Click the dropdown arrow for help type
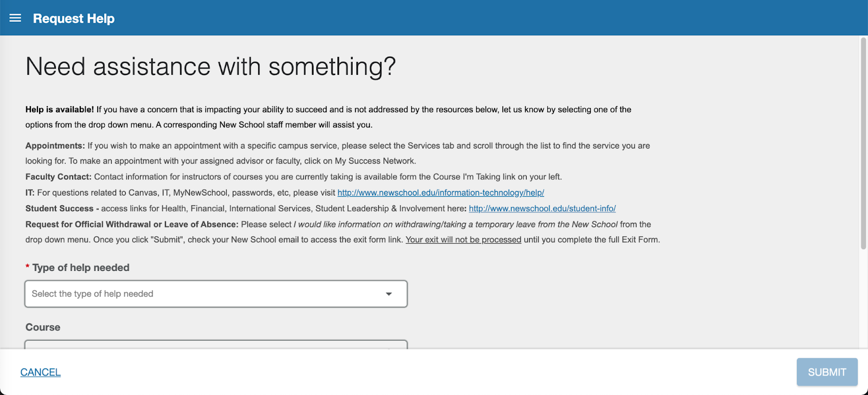This screenshot has width=868, height=395. click(388, 294)
